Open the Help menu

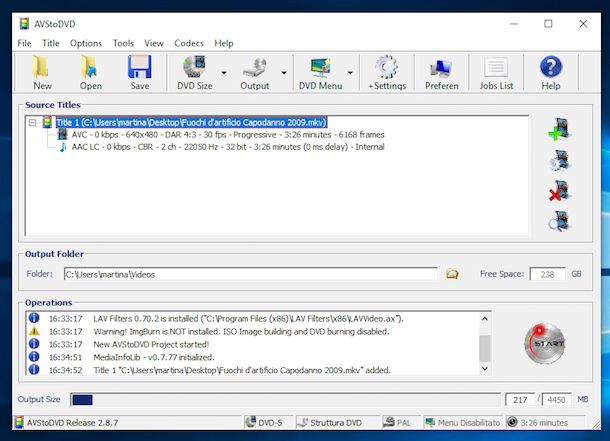click(224, 43)
